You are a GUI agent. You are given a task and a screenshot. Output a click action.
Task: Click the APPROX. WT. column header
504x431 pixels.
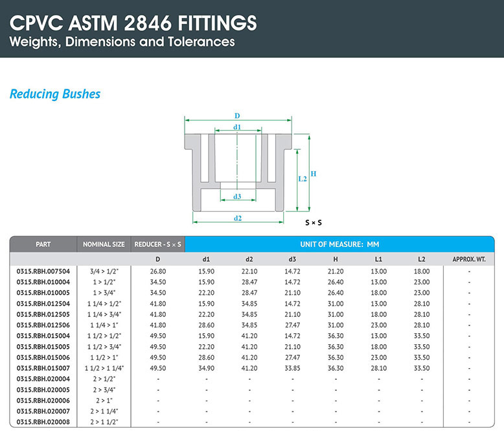coord(469,260)
